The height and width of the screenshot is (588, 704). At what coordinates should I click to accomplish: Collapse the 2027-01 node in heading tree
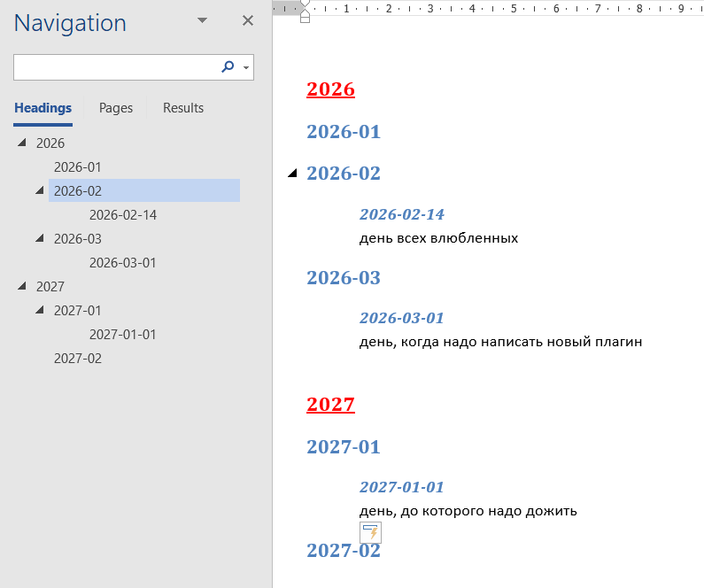pos(39,310)
